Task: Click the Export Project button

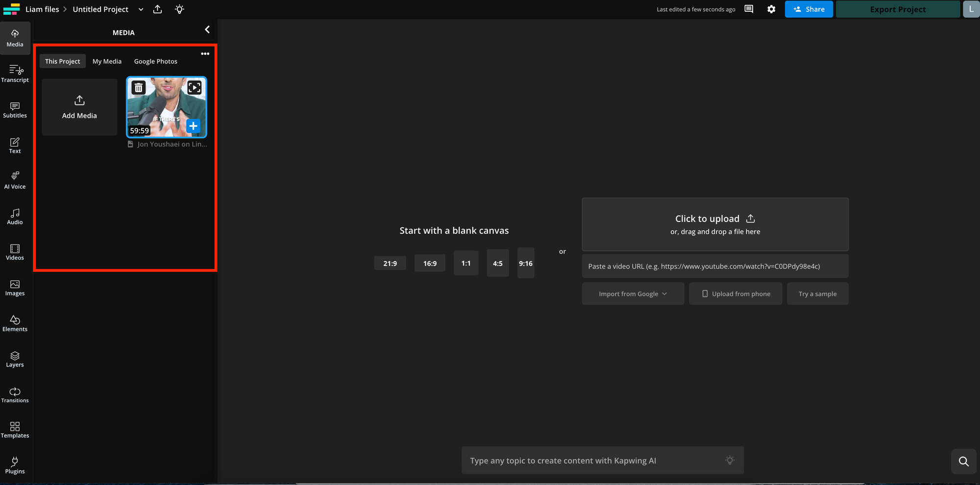Action: coord(898,9)
